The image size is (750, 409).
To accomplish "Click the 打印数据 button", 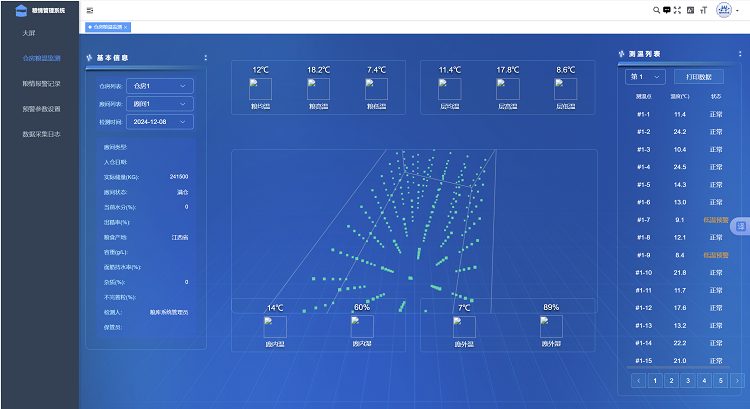I will pos(699,77).
